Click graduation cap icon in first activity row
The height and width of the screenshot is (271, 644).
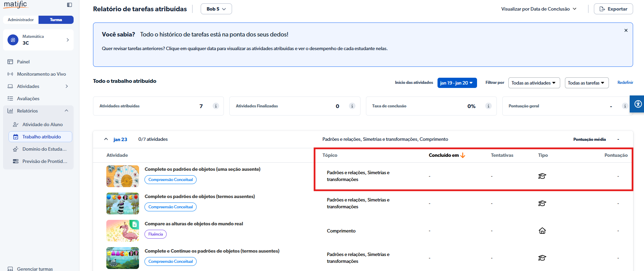coord(542,176)
